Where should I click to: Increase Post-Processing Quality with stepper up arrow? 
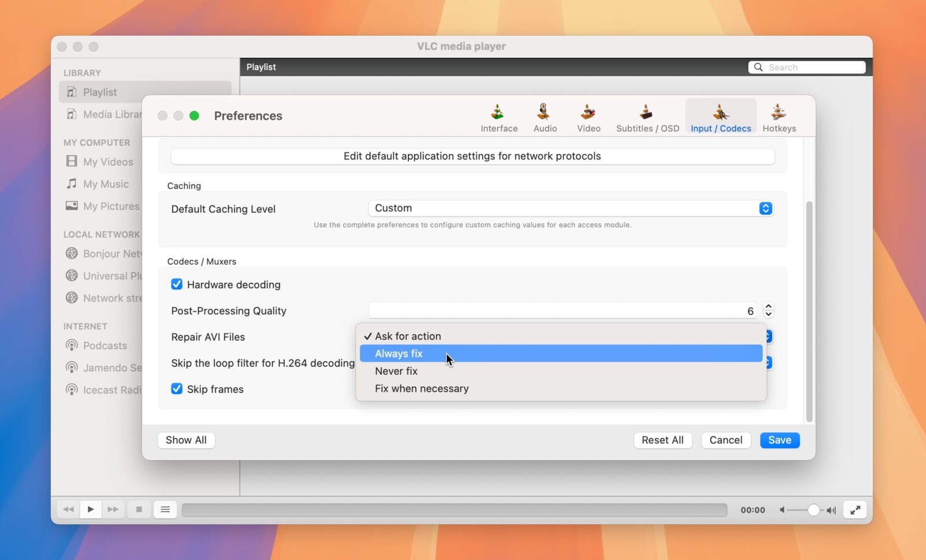(x=768, y=307)
